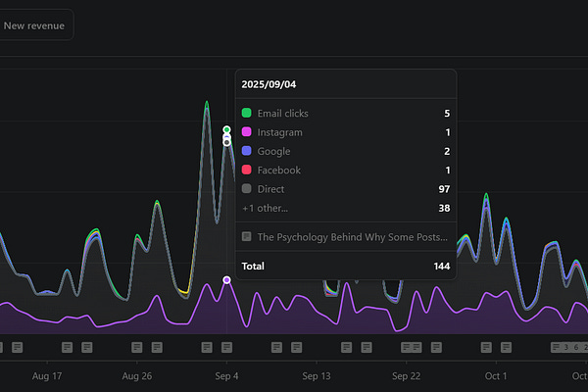The image size is (588, 392).
Task: Click nearest post marker right of Sep 13 label
Action: (x=347, y=347)
